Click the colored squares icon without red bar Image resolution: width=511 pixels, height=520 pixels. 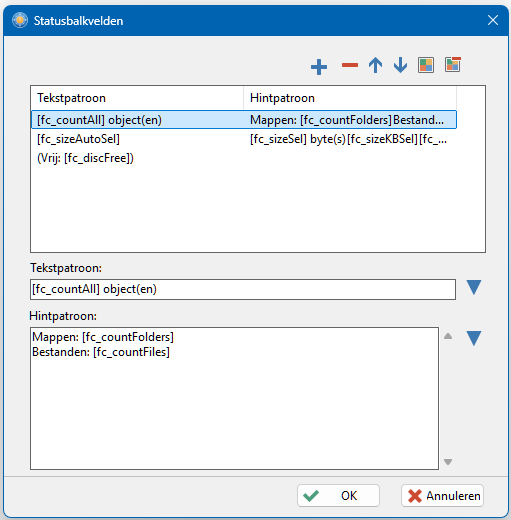[426, 65]
